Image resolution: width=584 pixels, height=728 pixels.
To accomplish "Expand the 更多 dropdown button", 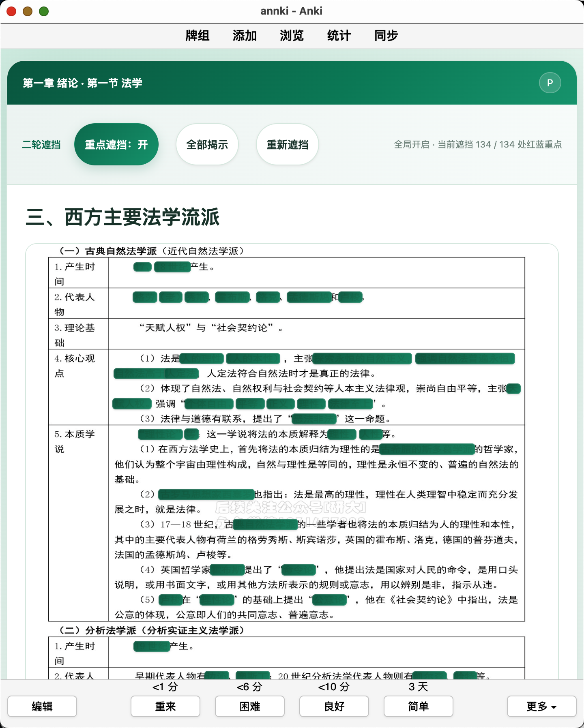I will [x=541, y=707].
